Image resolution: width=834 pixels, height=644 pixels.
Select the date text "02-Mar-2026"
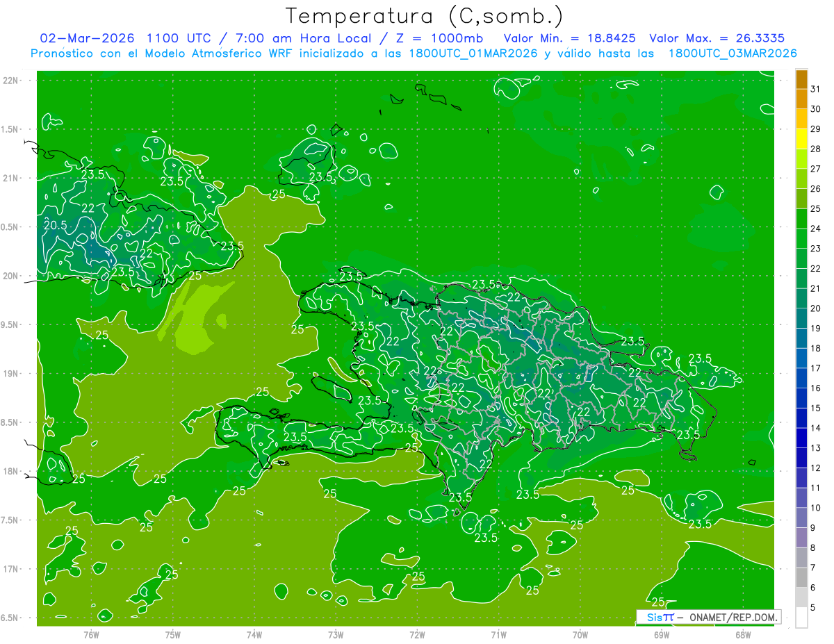pyautogui.click(x=86, y=38)
